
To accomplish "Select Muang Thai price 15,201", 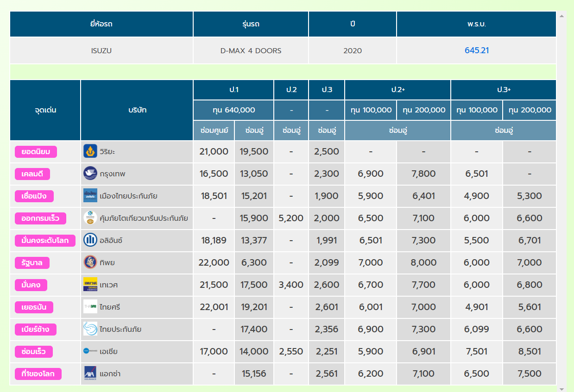I will pos(254,196).
